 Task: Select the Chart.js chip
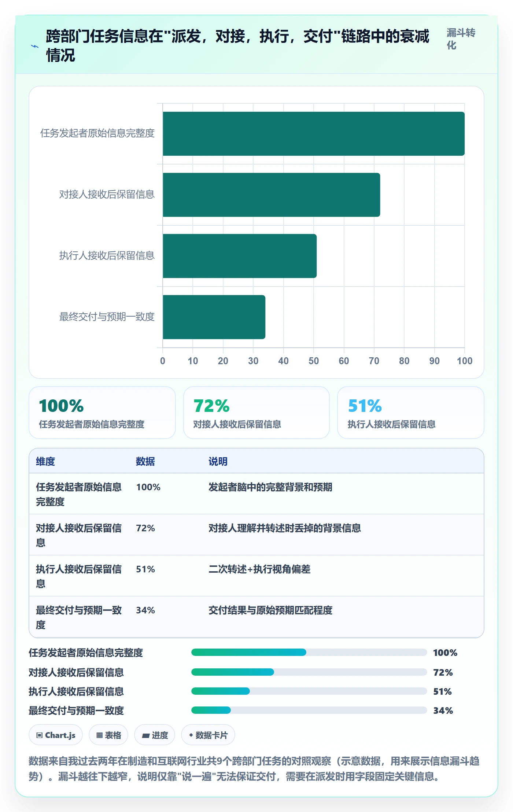(56, 735)
